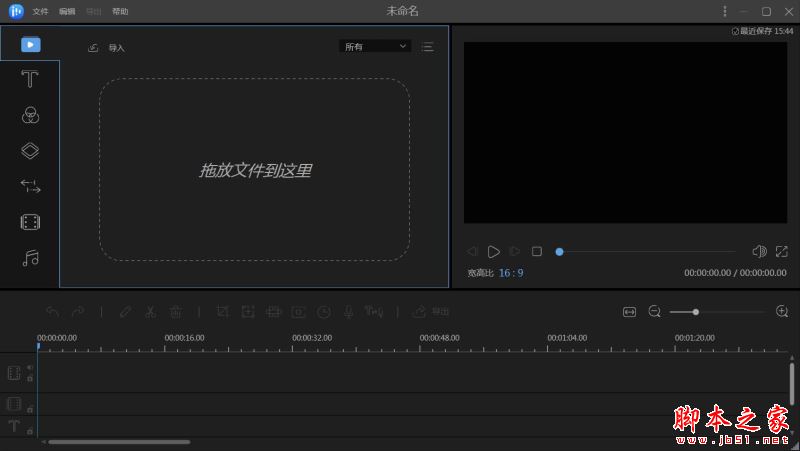Toggle lock on the text track
The image size is (800, 451).
[x=30, y=431]
